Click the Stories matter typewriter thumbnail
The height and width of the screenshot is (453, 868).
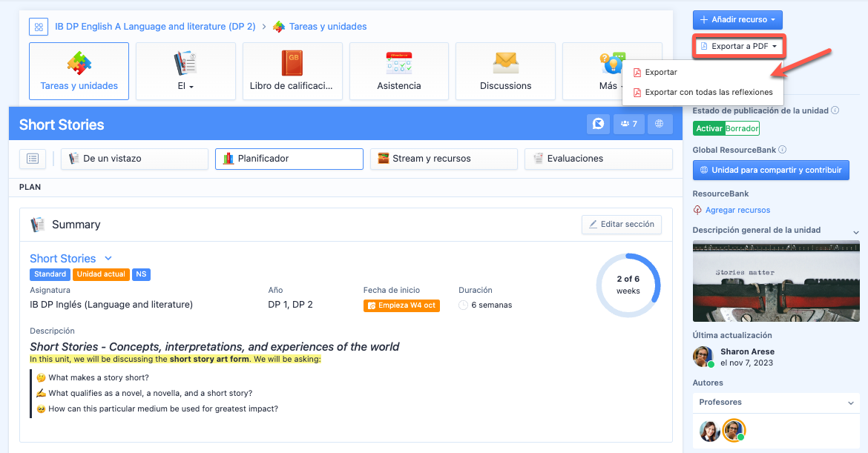coord(775,281)
